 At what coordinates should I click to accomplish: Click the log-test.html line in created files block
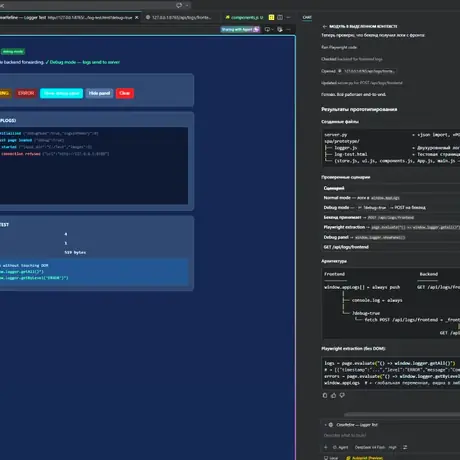point(351,154)
